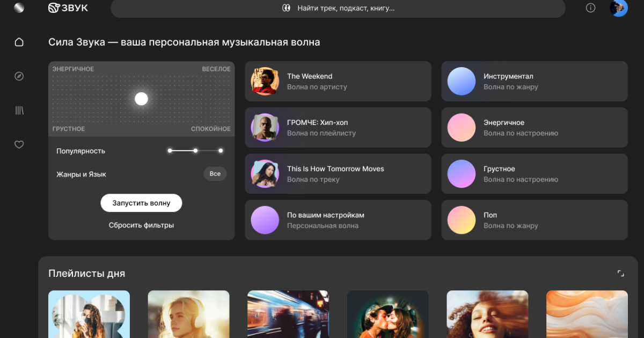
Task: Click the gray sphere icon top-left
Action: [x=19, y=8]
